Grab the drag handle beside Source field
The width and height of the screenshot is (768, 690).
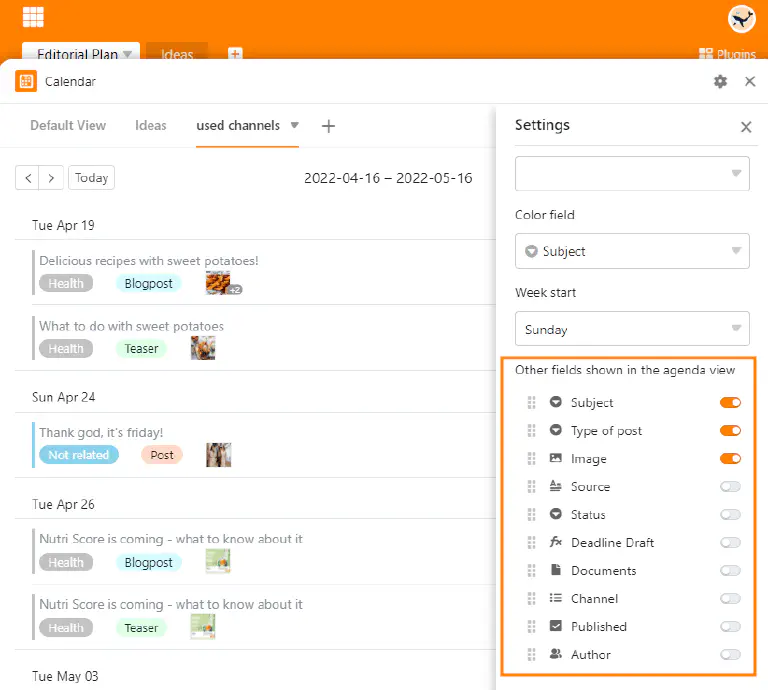click(x=532, y=487)
